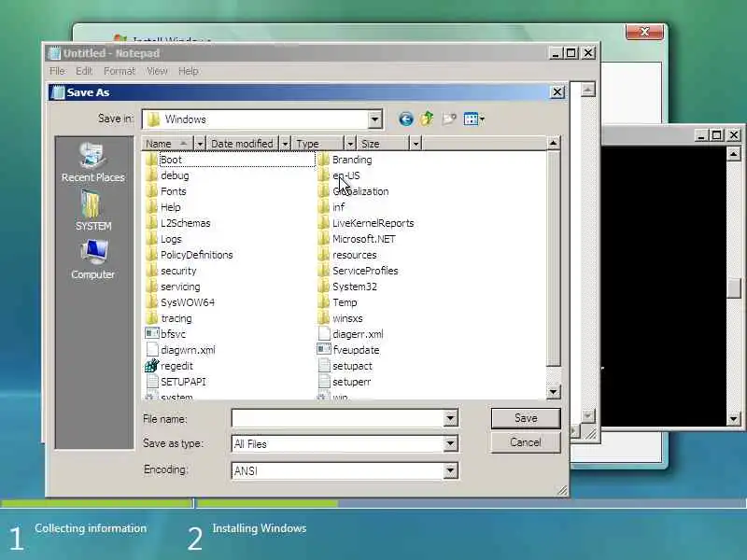
Task: Sort files by the Type column header
Action: (317, 144)
